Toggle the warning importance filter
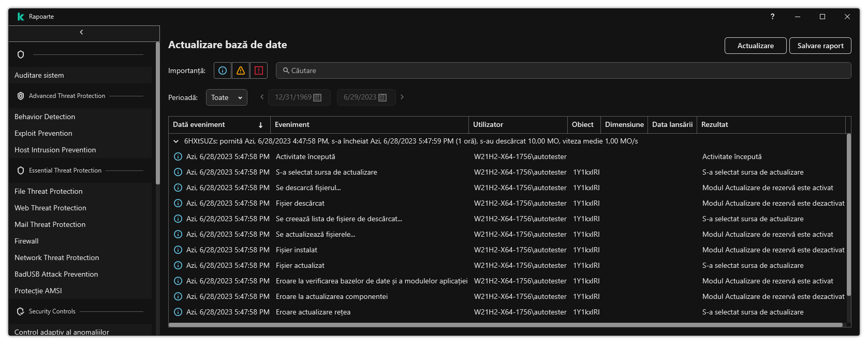Viewport: 868px width, 344px height. coord(241,70)
